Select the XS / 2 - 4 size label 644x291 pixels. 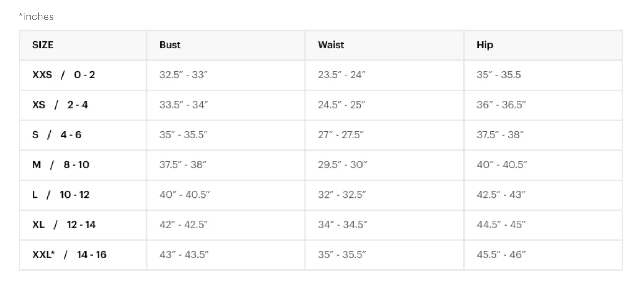[60, 105]
